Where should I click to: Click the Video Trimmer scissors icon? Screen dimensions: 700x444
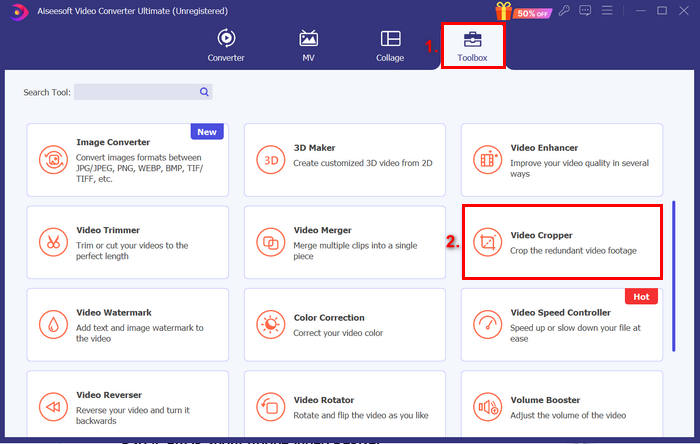pos(53,242)
